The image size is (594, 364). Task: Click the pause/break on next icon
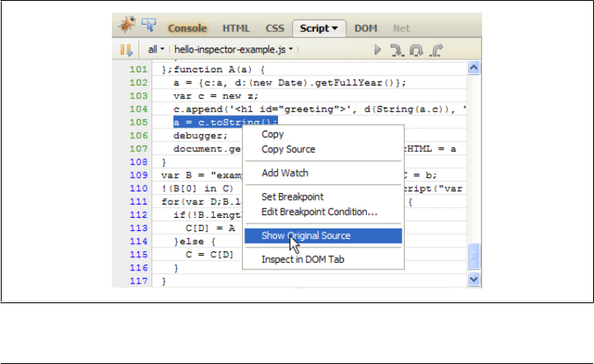(127, 50)
